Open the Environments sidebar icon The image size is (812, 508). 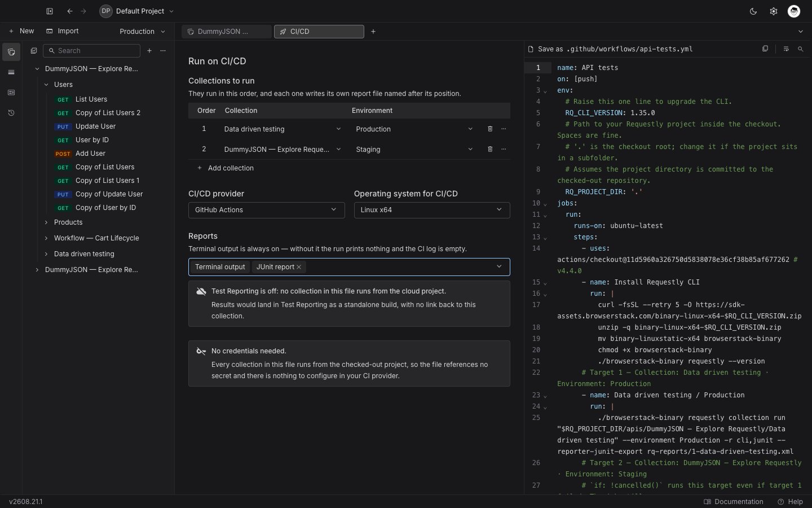pos(11,72)
